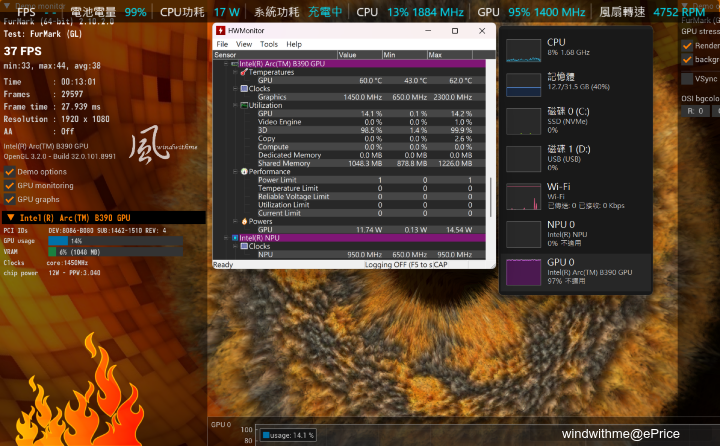Screen dimensions: 720x446
Task: Collapse the Utilization tree node
Action: pyautogui.click(x=235, y=105)
